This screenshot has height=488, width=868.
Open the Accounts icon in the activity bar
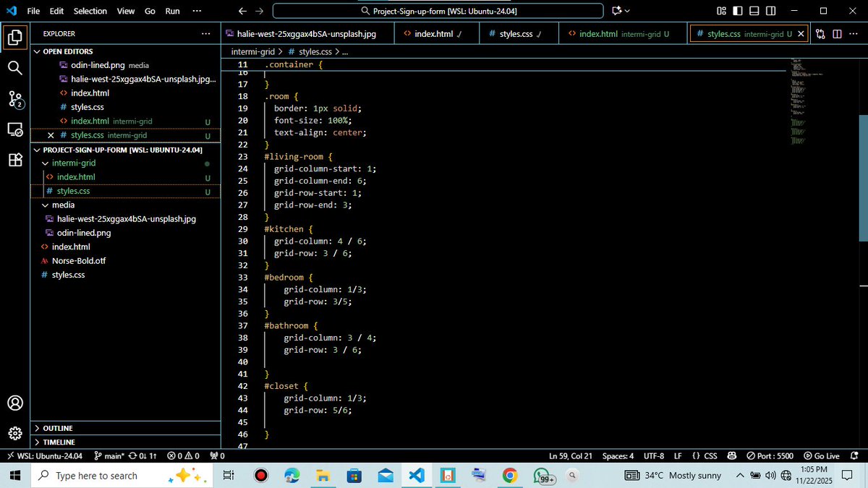pyautogui.click(x=15, y=403)
